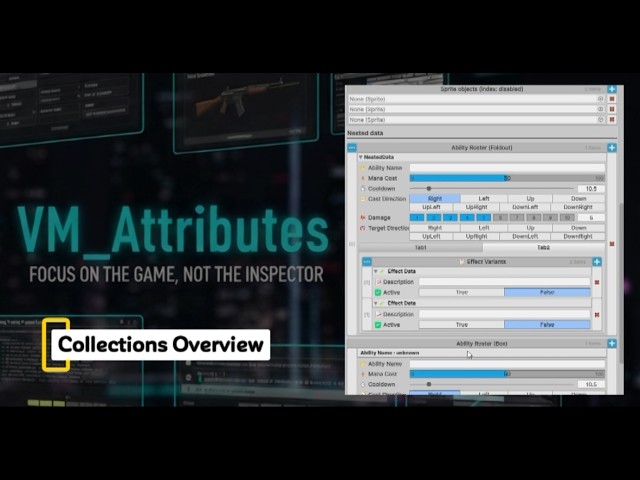Set Damage to segment 7
640x480 pixels.
[517, 218]
